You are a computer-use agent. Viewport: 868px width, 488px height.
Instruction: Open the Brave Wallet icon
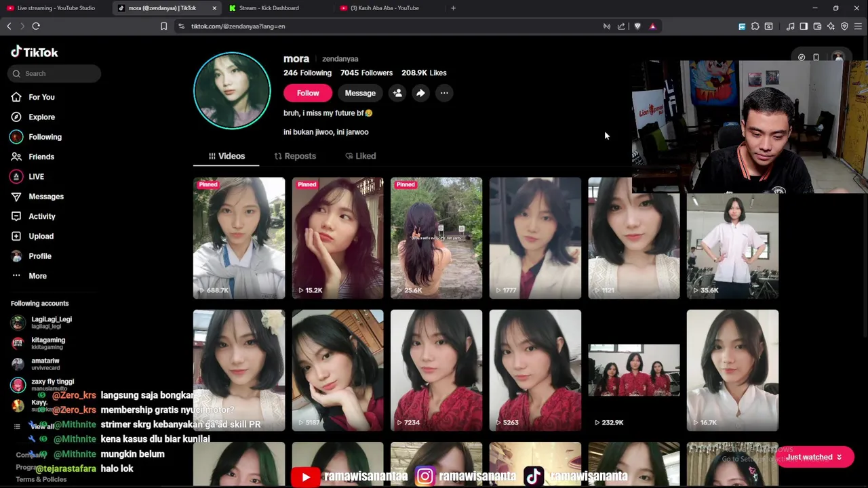(x=817, y=26)
